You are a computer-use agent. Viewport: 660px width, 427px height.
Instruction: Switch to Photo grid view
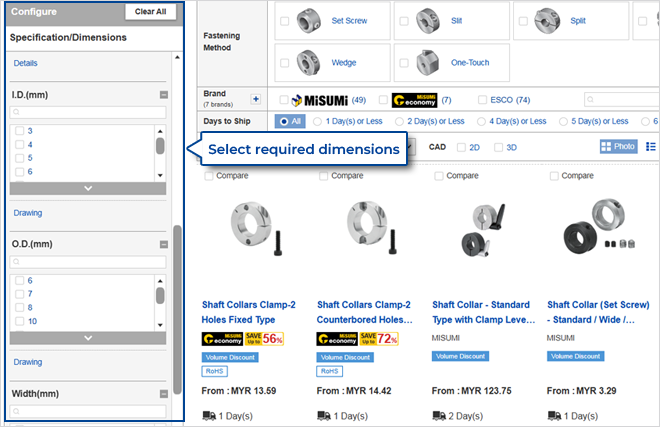coord(618,147)
